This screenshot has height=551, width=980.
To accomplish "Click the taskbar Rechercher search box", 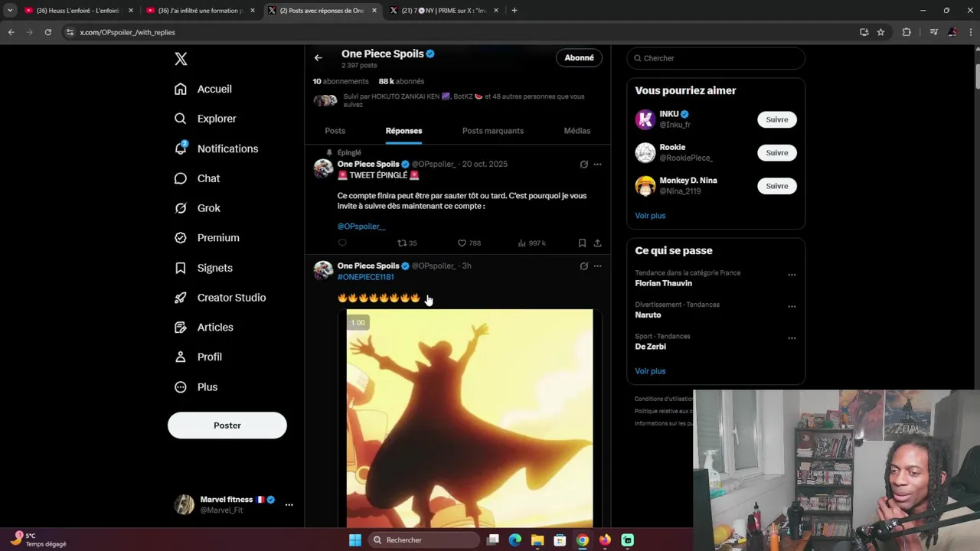I will 425,540.
